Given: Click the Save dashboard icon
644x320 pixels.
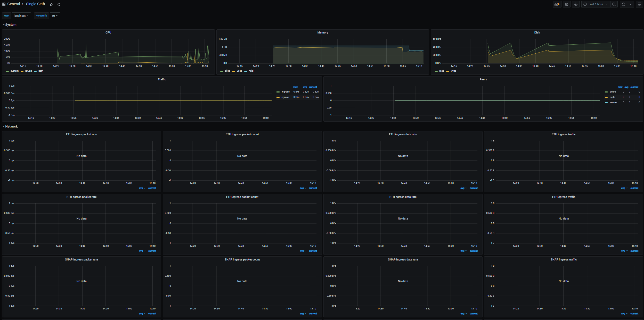Looking at the screenshot, I should tap(567, 4).
